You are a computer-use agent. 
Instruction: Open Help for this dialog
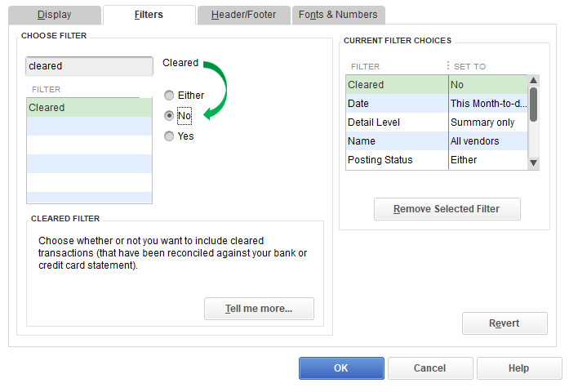[518, 368]
